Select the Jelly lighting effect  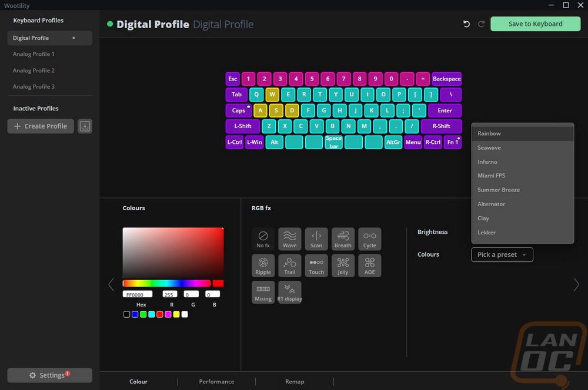(x=343, y=265)
